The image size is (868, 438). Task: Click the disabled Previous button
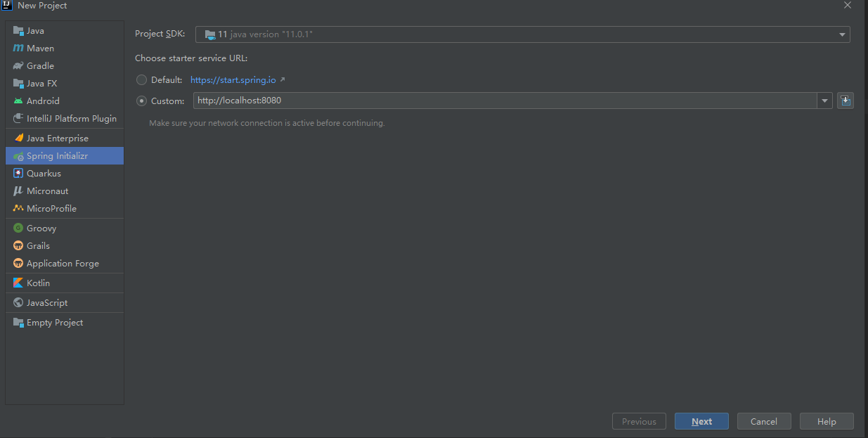tap(639, 421)
